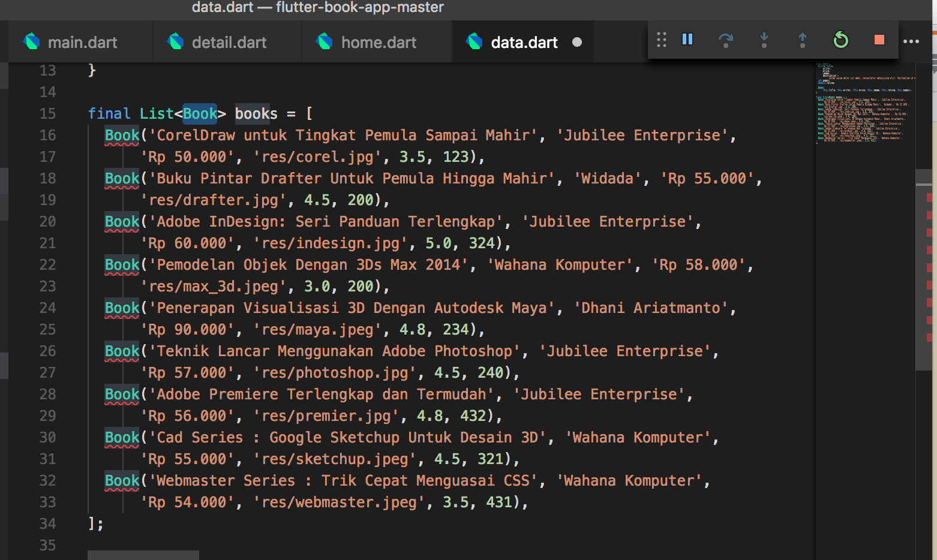
Task: Open the More Actions ellipsis menu
Action: (911, 41)
